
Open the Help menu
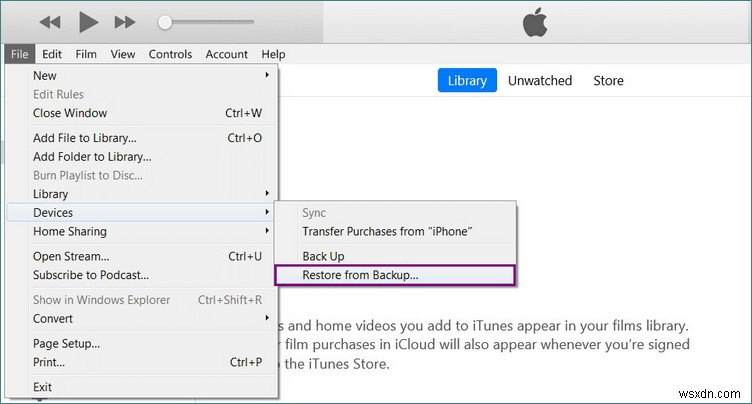click(x=273, y=54)
